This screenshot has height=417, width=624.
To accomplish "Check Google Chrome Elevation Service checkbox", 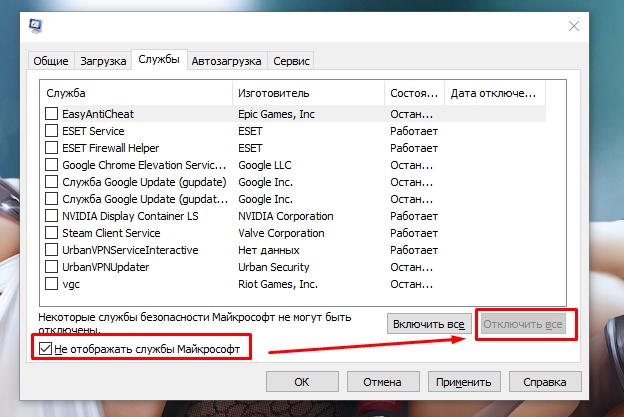I will coord(51,165).
